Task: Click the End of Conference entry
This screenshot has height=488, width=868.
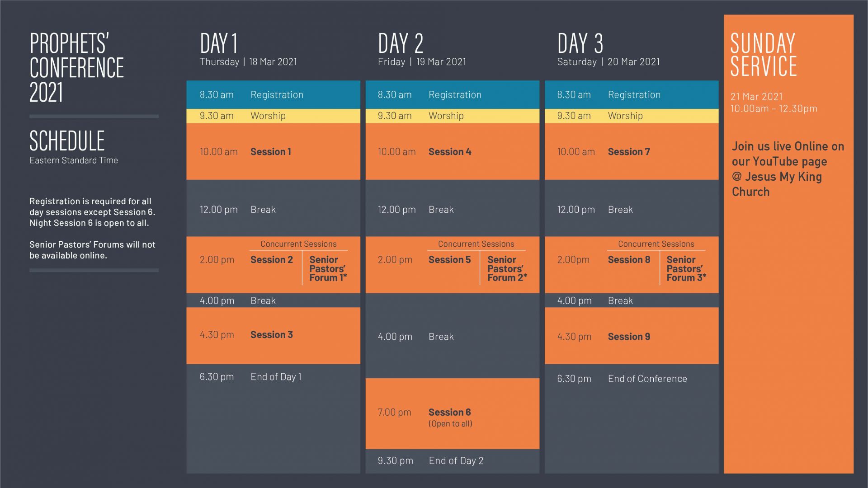Action: tap(647, 379)
